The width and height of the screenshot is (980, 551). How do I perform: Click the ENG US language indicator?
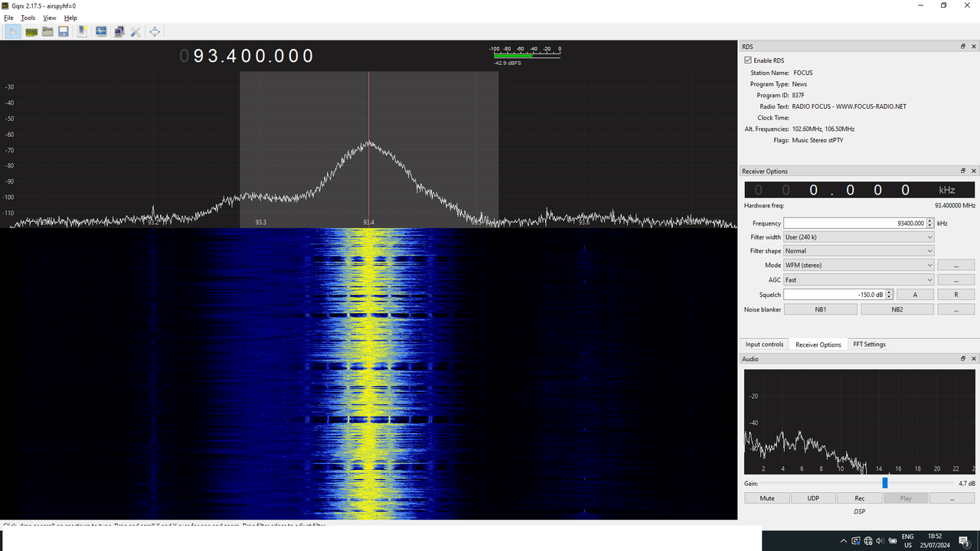908,541
